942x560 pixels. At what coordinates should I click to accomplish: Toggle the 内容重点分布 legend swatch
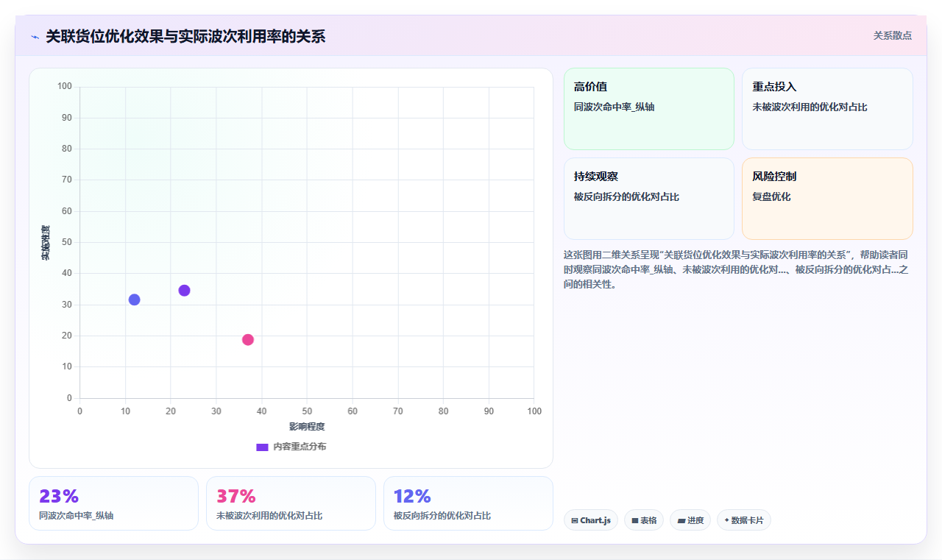coord(262,447)
